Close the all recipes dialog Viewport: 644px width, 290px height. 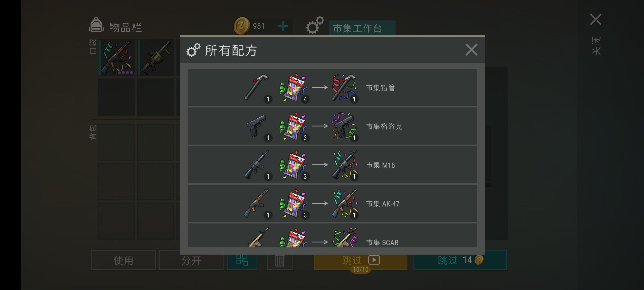tap(471, 49)
